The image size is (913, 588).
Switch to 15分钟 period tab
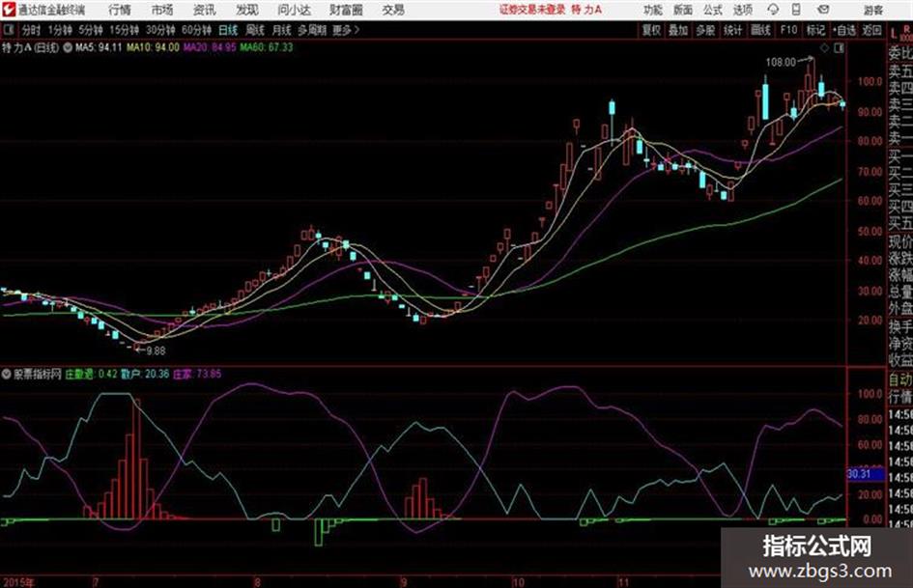(125, 30)
